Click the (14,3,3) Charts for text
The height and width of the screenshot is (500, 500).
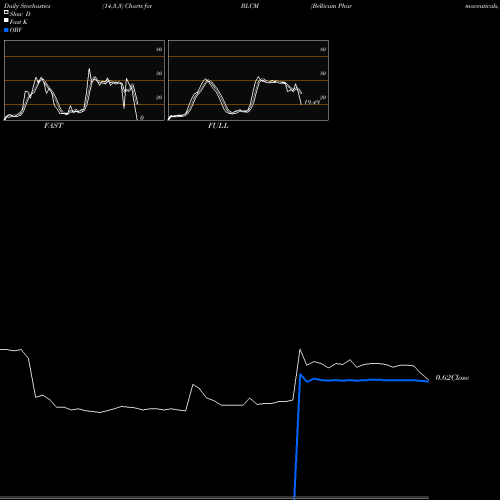[x=127, y=6]
